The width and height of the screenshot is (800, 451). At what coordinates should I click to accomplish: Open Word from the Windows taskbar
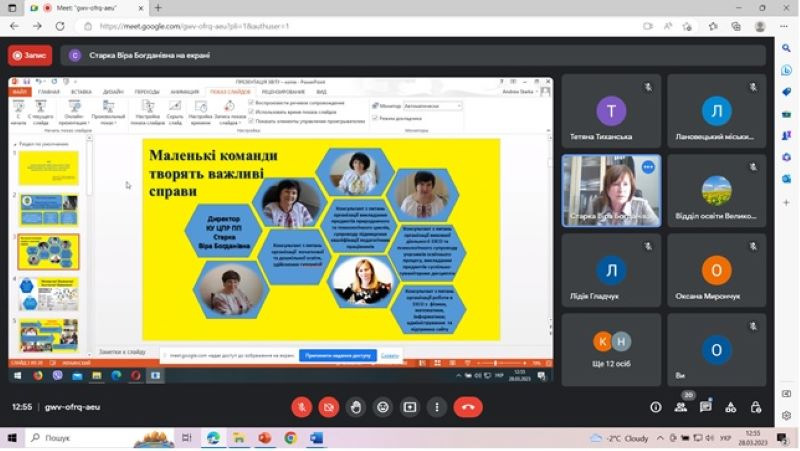click(x=316, y=438)
